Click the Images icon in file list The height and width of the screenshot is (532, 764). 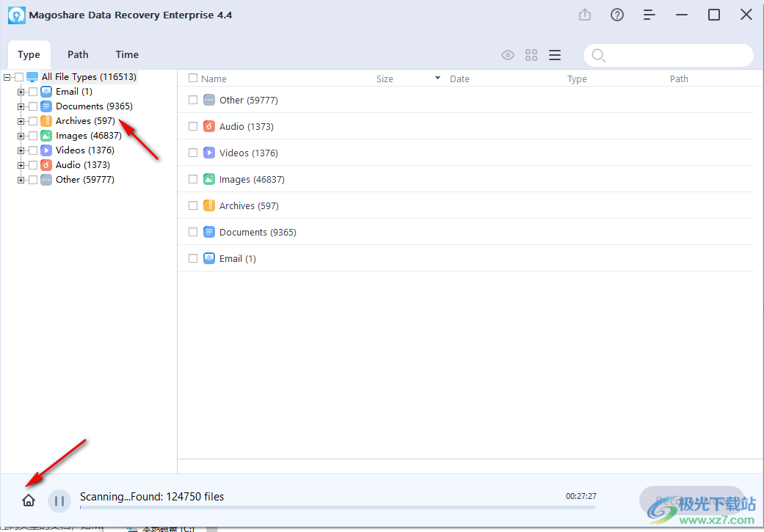(x=209, y=179)
